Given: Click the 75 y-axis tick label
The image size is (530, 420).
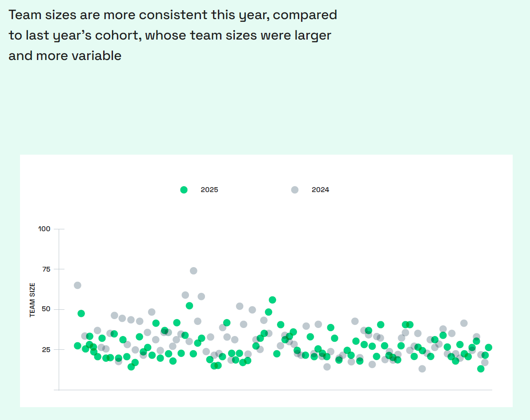Looking at the screenshot, I should pyautogui.click(x=46, y=269).
